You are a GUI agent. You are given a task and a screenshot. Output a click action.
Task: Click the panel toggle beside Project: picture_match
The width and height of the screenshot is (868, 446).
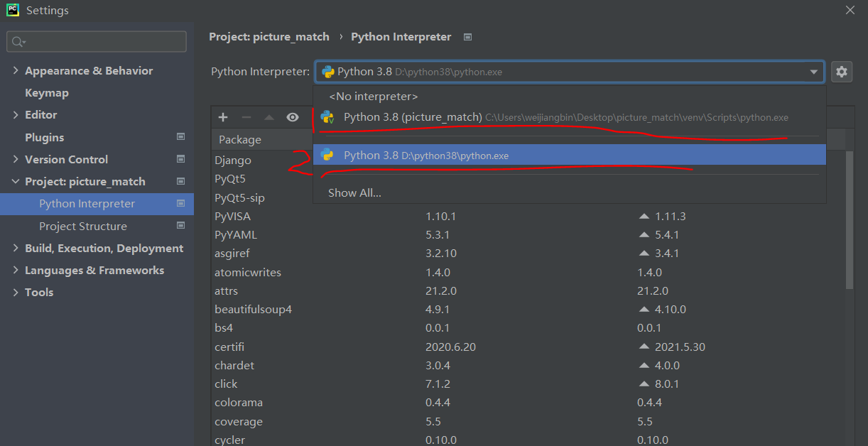(180, 181)
